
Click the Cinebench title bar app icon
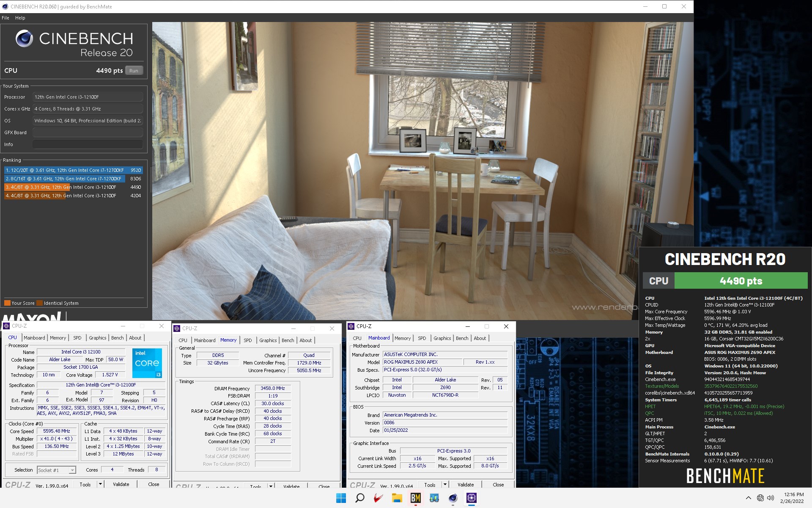(x=5, y=6)
